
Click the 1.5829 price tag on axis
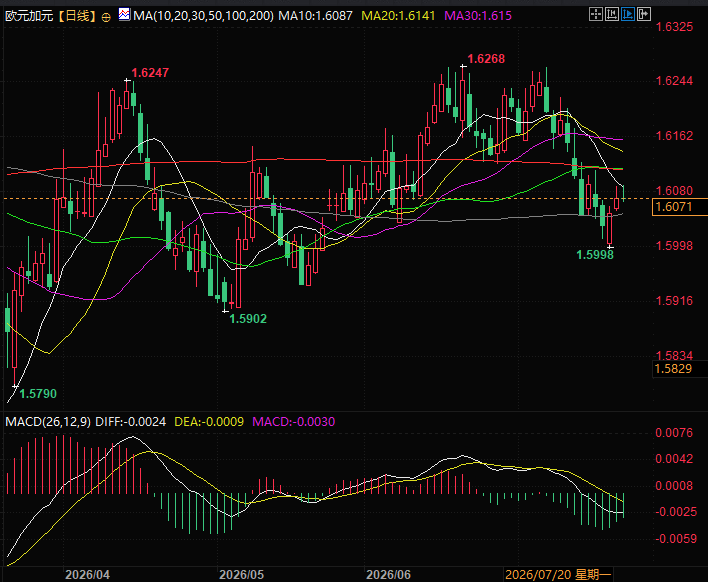pos(680,369)
